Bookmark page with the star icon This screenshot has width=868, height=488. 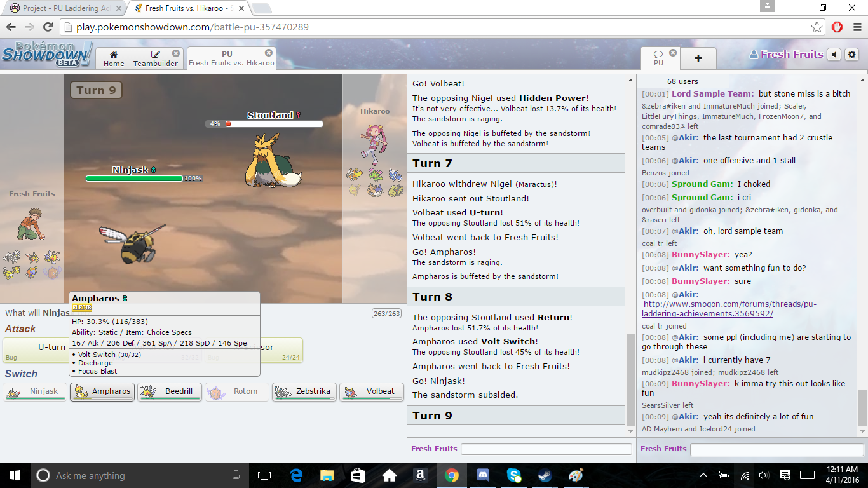pos(817,27)
